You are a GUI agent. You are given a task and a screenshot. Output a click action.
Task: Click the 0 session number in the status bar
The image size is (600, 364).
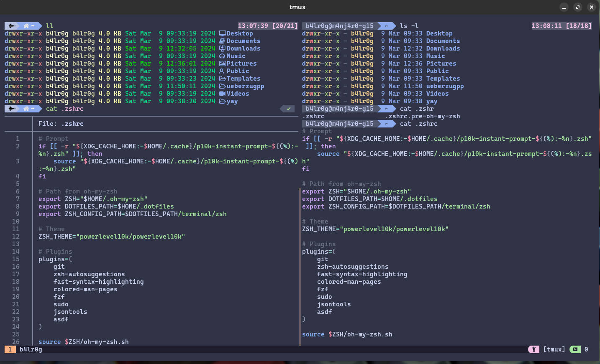(x=586, y=349)
